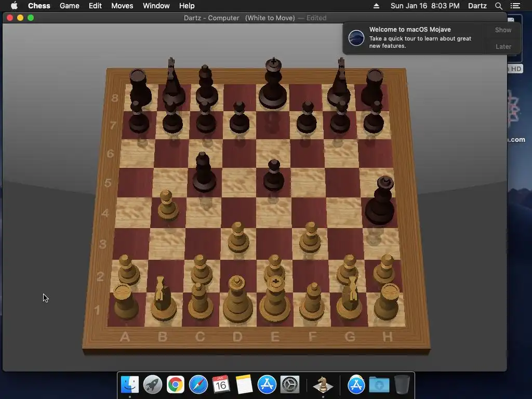Click the window title Dartz - Computer
Image resolution: width=532 pixels, height=399 pixels.
[211, 18]
